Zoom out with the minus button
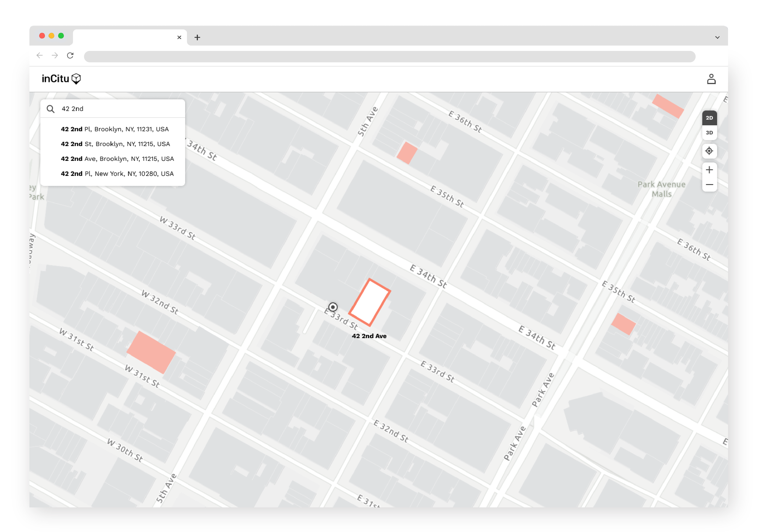The image size is (757, 532). pos(709,185)
